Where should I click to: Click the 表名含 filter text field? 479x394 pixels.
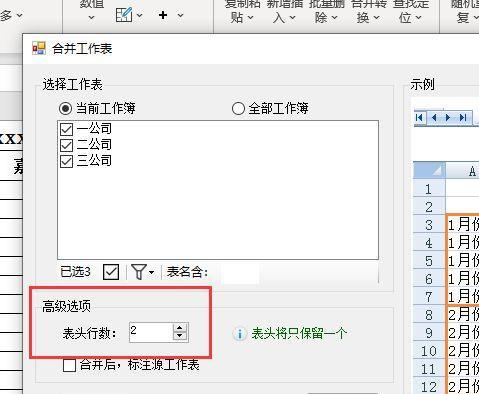[241, 273]
